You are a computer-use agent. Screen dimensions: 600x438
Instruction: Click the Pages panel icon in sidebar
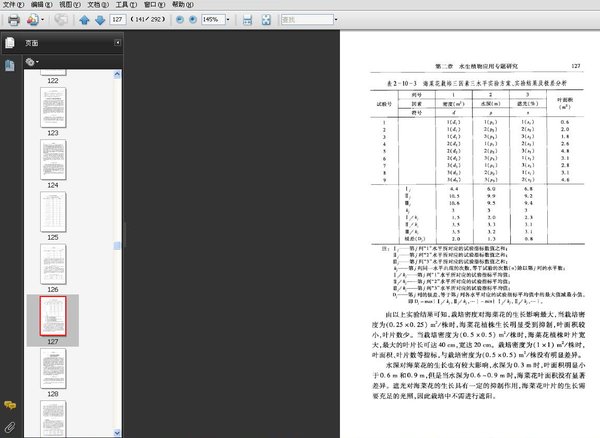click(10, 43)
